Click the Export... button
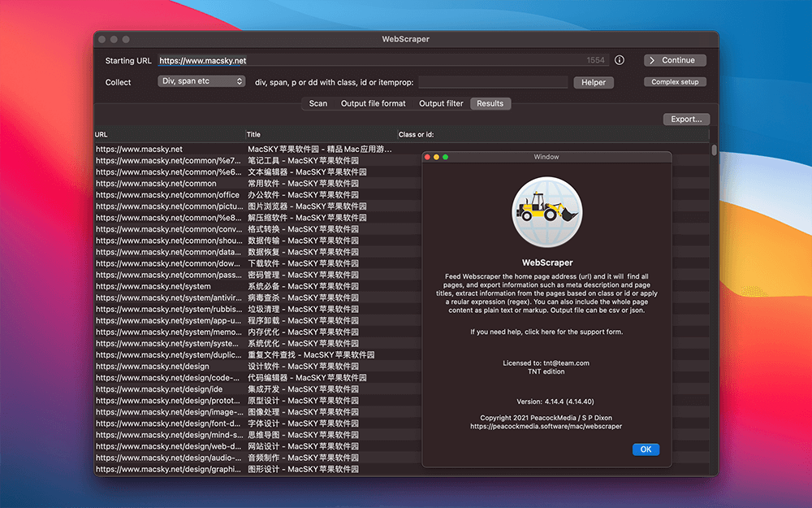The height and width of the screenshot is (508, 812). pyautogui.click(x=686, y=119)
